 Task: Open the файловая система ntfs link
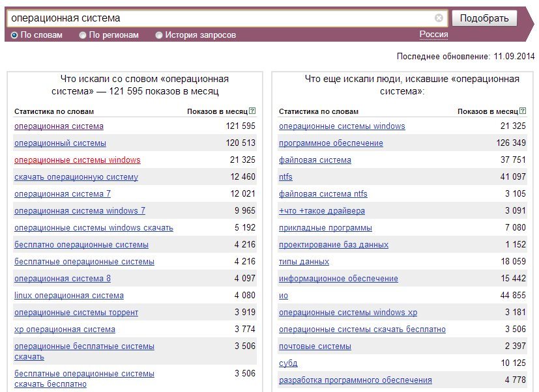coord(323,194)
